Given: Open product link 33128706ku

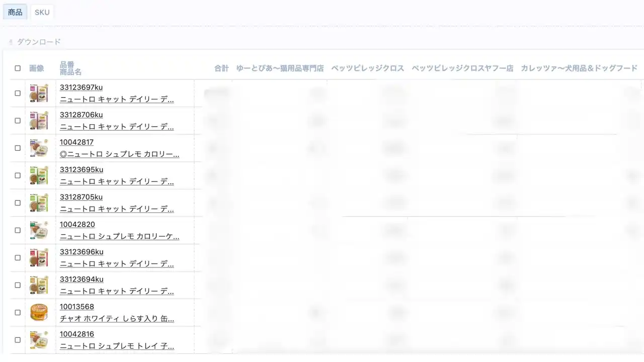Looking at the screenshot, I should pyautogui.click(x=81, y=115).
